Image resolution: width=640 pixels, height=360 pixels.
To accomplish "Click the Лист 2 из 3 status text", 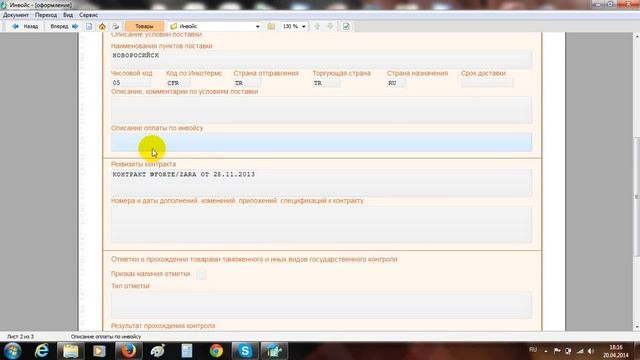I will [x=20, y=337].
